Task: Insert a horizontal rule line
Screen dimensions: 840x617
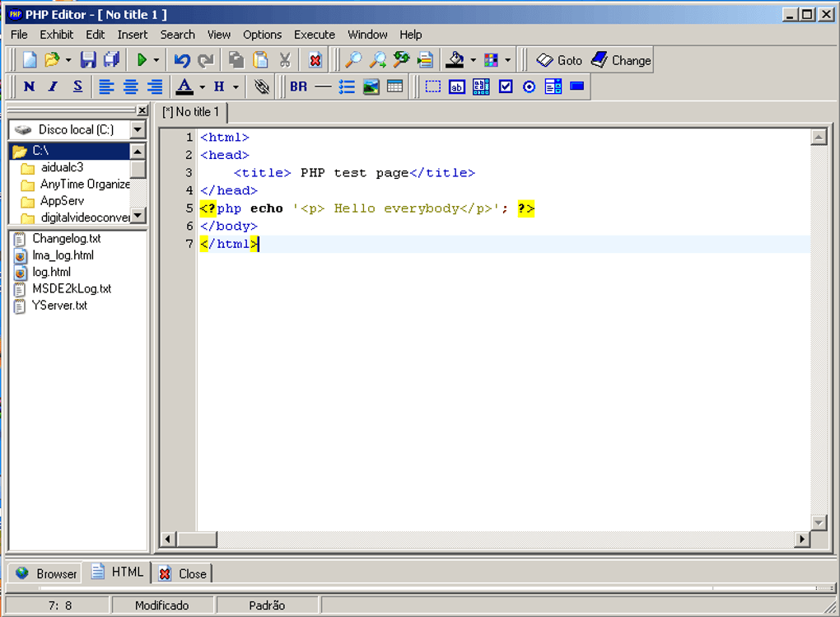Action: click(x=323, y=86)
